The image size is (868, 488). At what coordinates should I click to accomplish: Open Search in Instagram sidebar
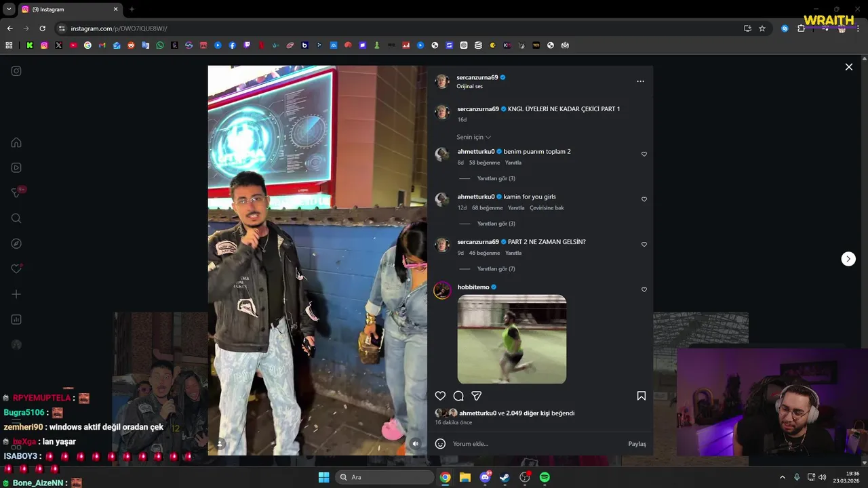pos(16,218)
